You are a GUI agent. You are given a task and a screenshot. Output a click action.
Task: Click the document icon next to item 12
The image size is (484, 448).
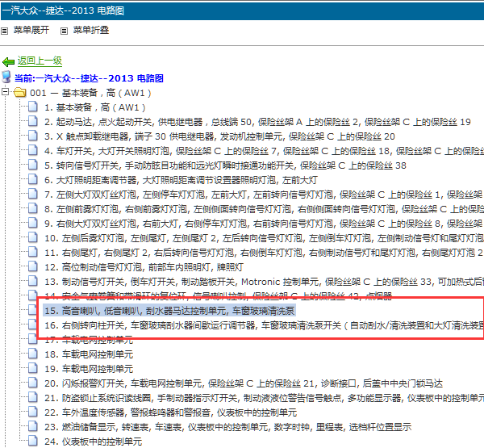[33, 266]
